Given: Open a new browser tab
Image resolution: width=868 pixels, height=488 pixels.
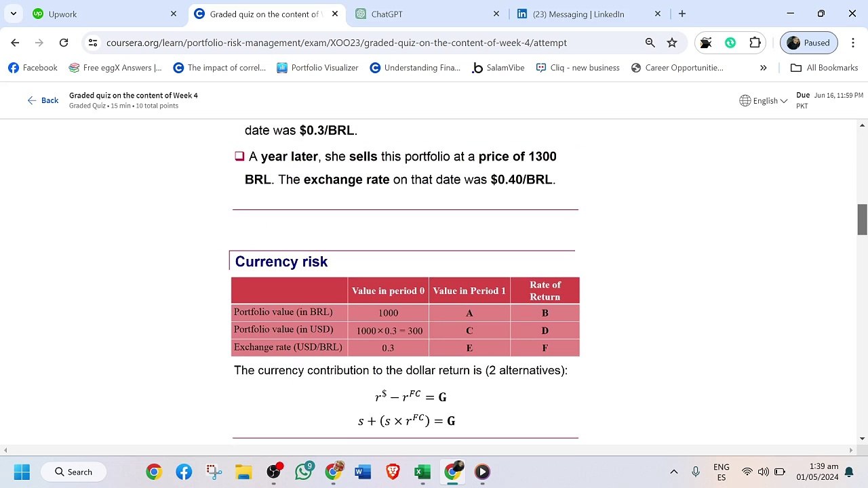Looking at the screenshot, I should 682,14.
